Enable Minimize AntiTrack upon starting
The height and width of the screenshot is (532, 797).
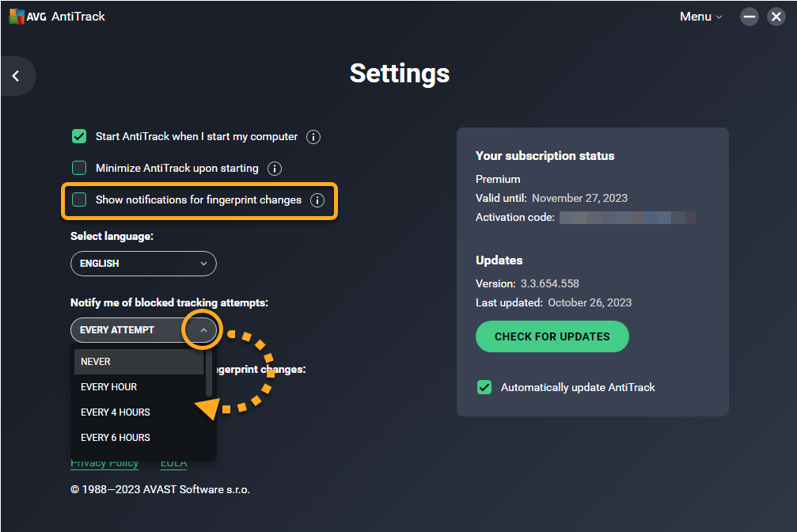tap(79, 168)
